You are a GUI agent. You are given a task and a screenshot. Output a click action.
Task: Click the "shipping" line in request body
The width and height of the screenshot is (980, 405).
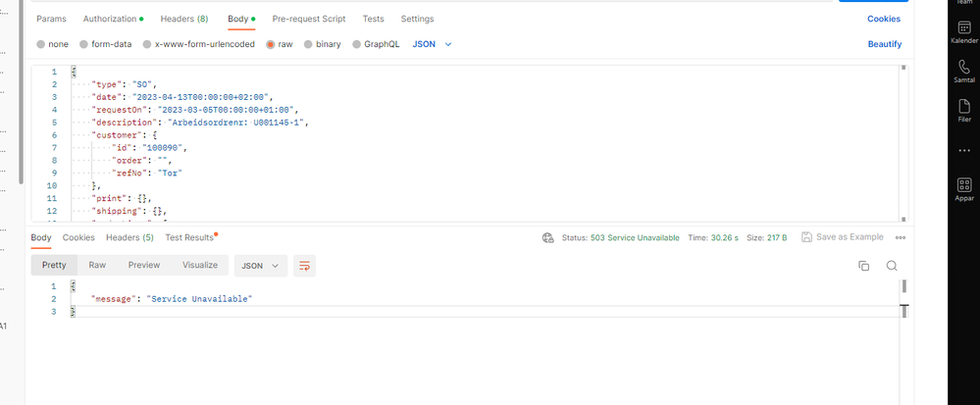click(x=129, y=211)
